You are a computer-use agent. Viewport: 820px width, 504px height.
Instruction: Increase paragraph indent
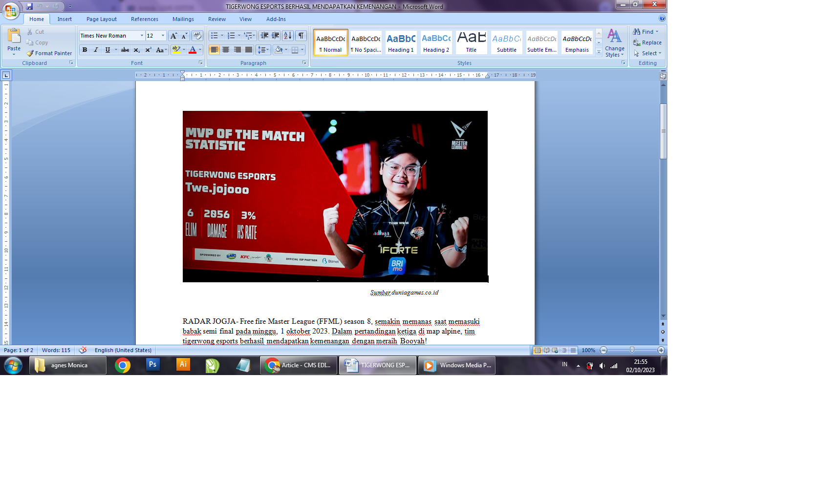[x=276, y=36]
